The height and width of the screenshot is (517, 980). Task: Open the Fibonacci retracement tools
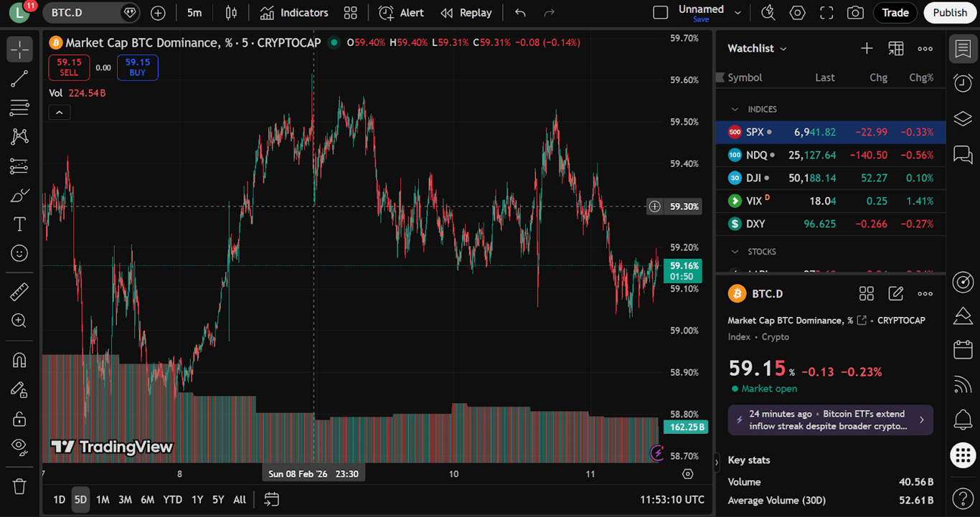coord(19,108)
